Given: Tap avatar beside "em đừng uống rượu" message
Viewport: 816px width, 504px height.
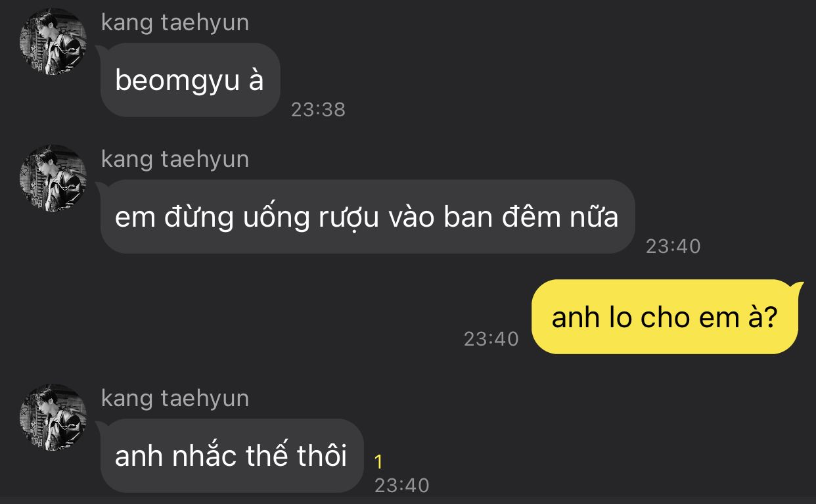Looking at the screenshot, I should click(53, 178).
